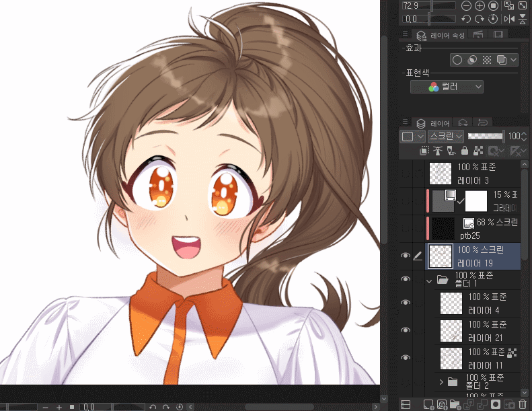Toggle lock transparent pixels

click(478, 151)
